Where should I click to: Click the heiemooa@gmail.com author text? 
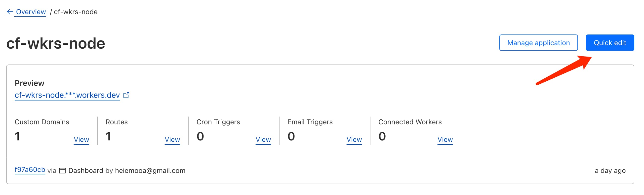[x=150, y=171]
